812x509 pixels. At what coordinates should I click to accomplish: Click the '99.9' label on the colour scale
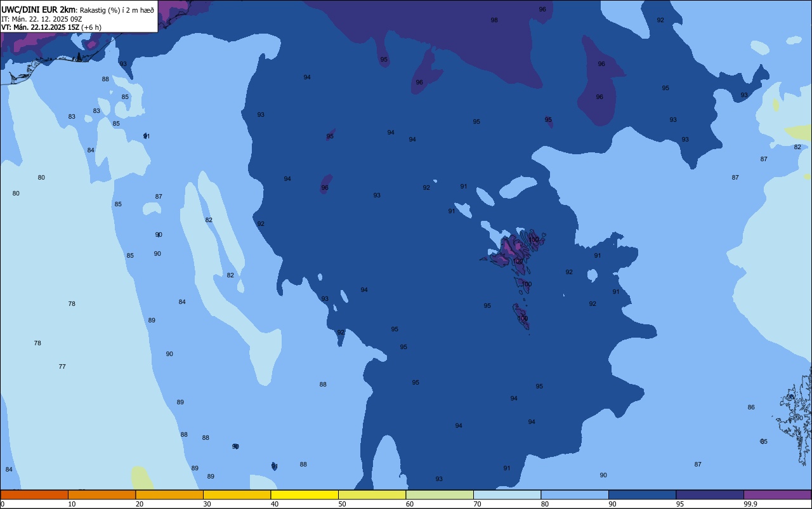point(750,504)
